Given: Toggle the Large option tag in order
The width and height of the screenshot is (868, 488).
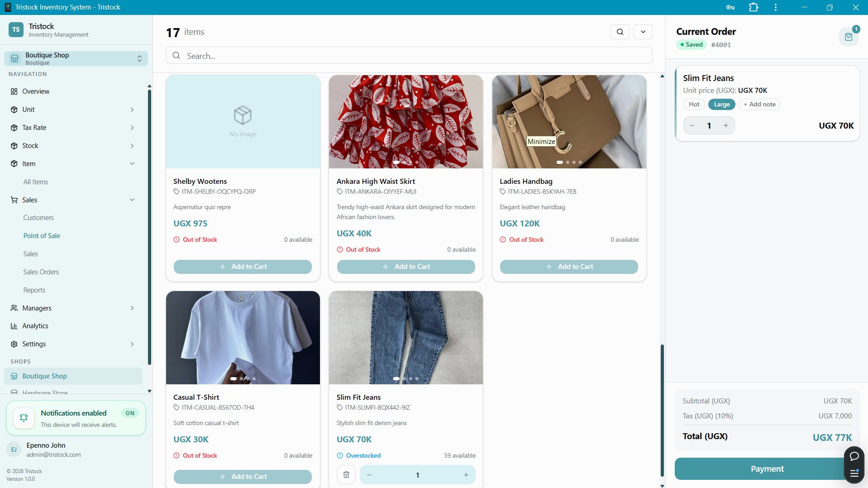Looking at the screenshot, I should pos(721,105).
